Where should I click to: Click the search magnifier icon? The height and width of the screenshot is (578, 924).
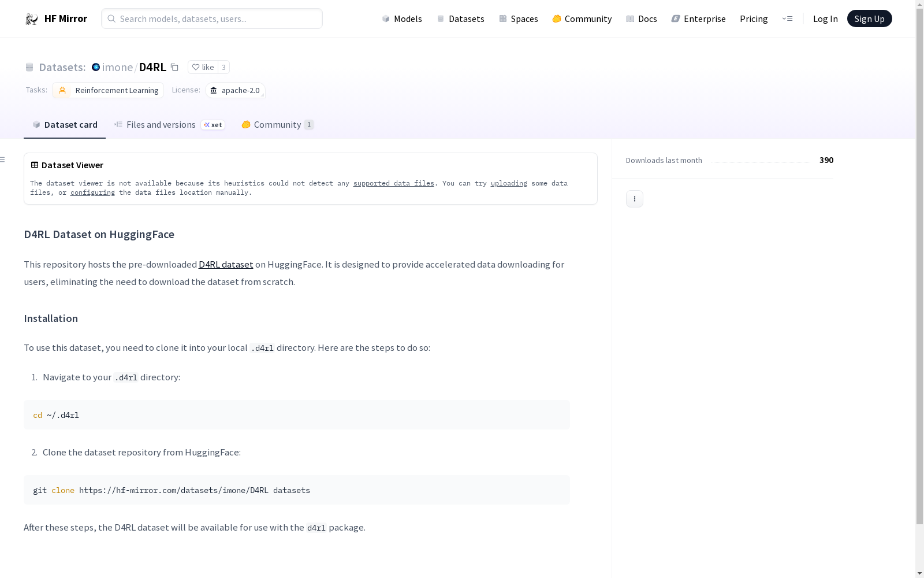[x=111, y=18]
